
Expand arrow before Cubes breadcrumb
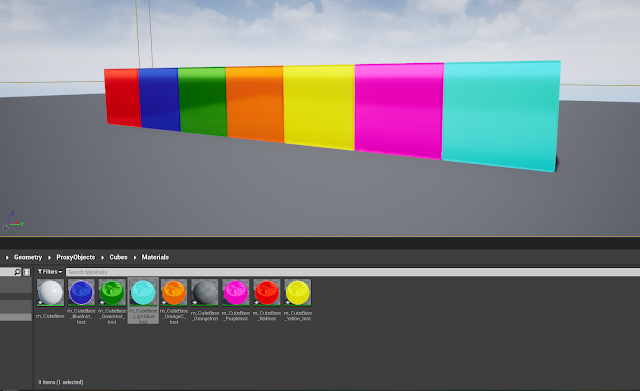(102, 258)
